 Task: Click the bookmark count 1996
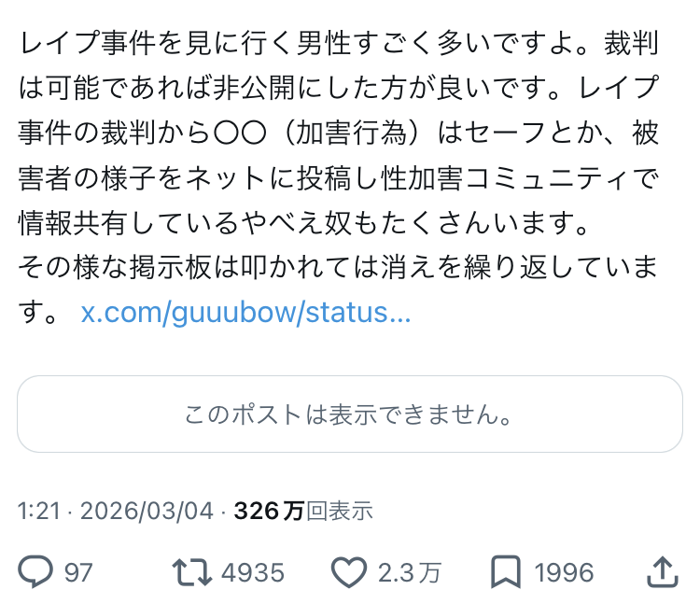(x=563, y=572)
